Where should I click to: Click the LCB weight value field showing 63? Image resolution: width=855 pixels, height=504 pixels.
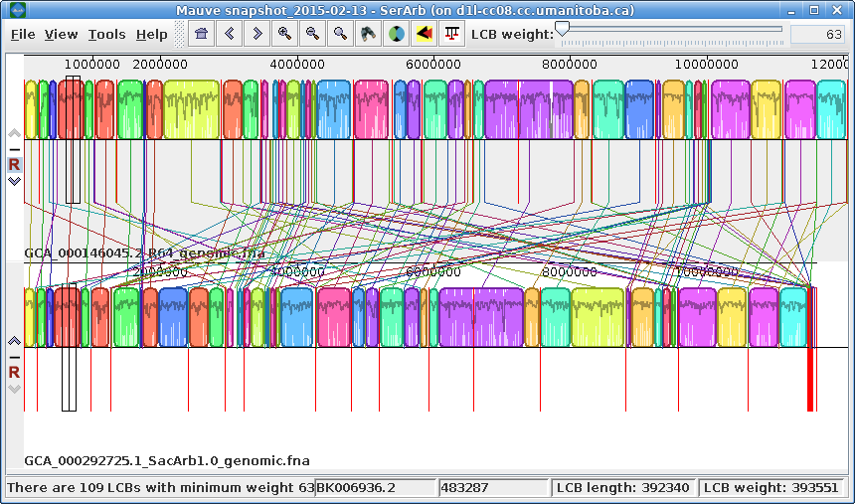coord(817,34)
